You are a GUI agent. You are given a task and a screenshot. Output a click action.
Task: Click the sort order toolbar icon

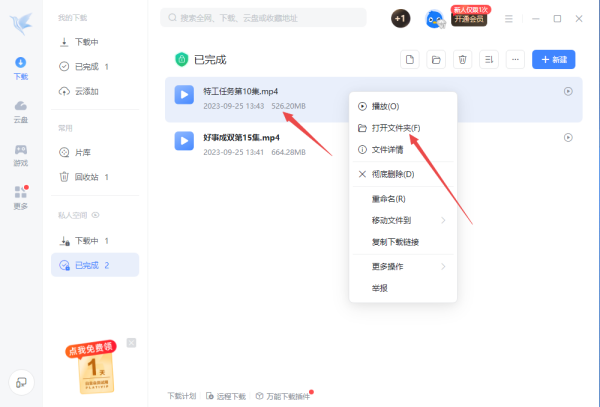click(489, 60)
